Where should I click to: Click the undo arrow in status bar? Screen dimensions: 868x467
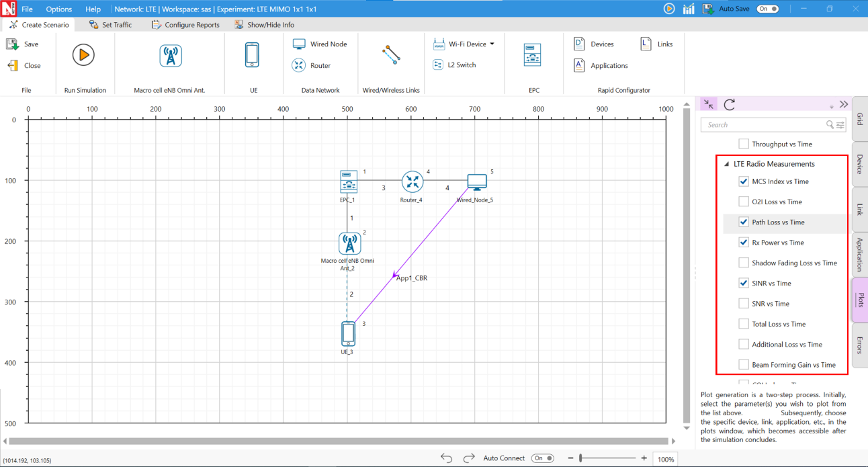(446, 458)
